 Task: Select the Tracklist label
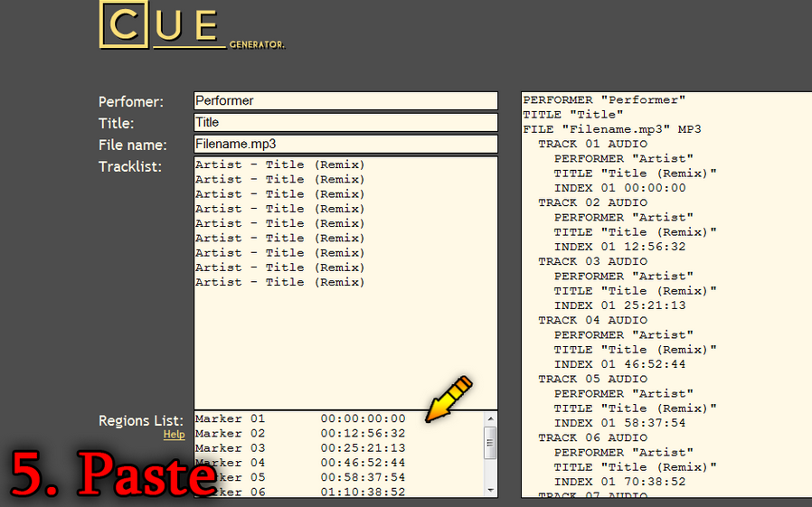point(130,166)
